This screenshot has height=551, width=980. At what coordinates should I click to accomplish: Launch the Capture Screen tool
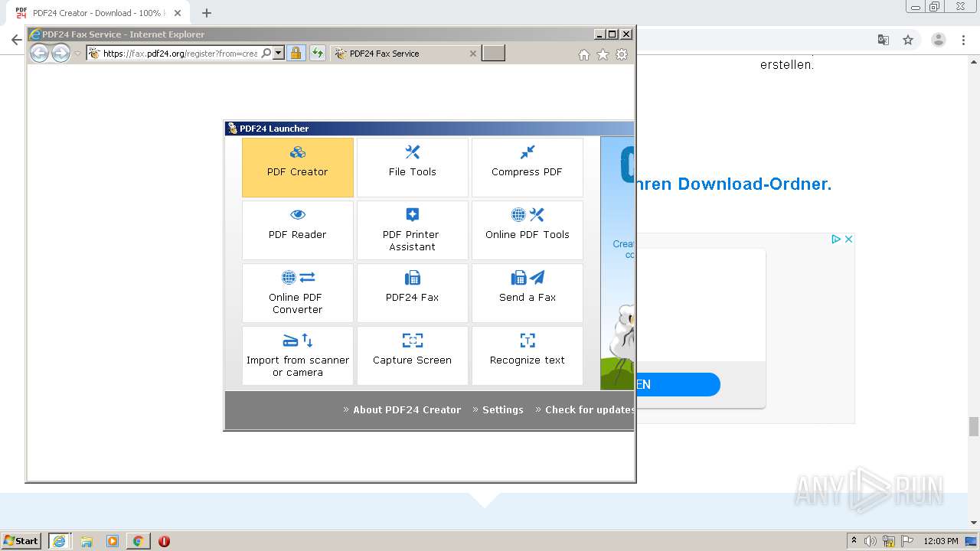413,356
